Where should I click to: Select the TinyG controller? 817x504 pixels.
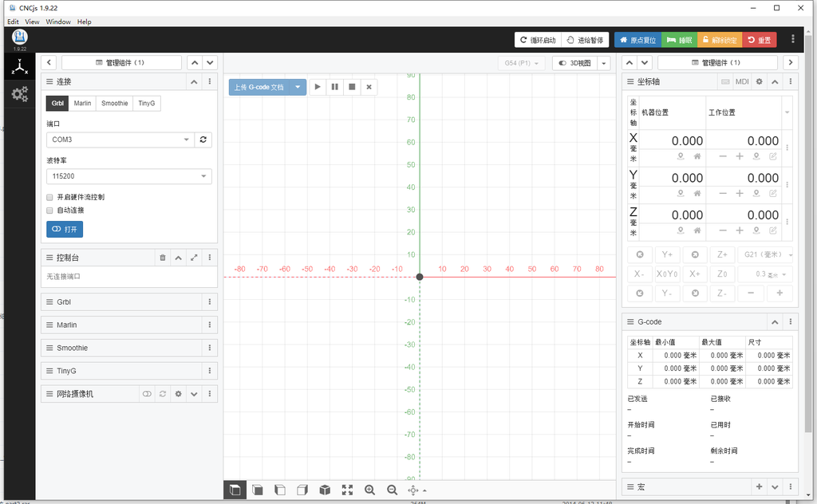pyautogui.click(x=147, y=103)
